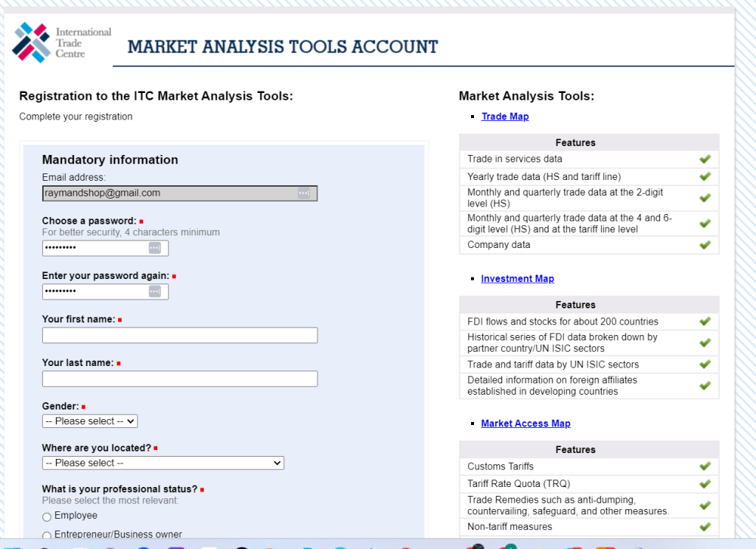Click the checkmark beside Customs Tariffs

705,466
